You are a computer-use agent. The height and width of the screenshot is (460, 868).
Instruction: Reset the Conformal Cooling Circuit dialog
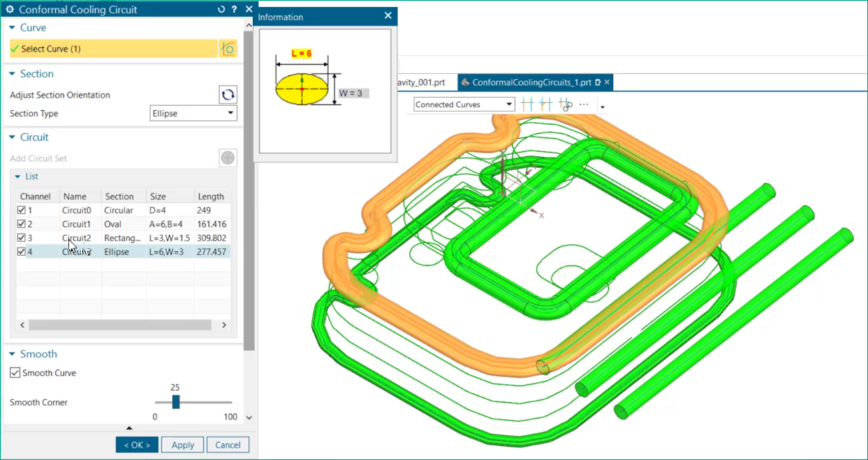click(220, 9)
